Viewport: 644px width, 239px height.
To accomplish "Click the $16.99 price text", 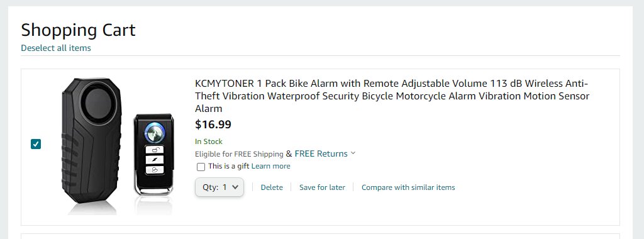I will pos(213,124).
